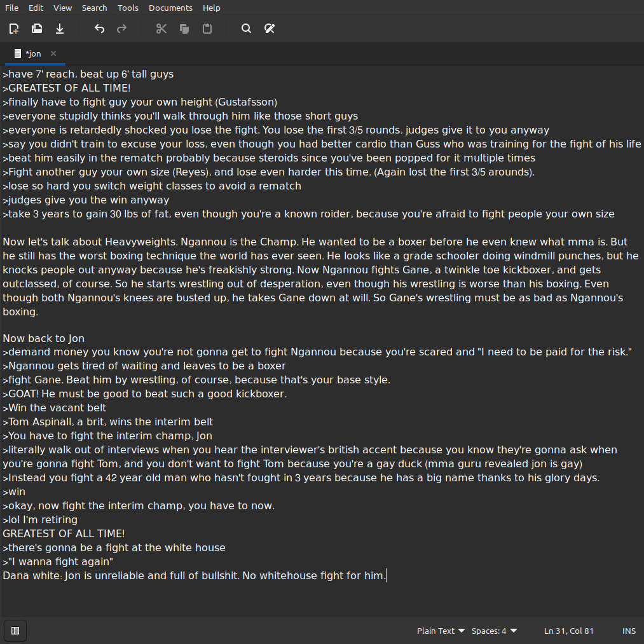Open the Help menu

pyautogui.click(x=212, y=8)
